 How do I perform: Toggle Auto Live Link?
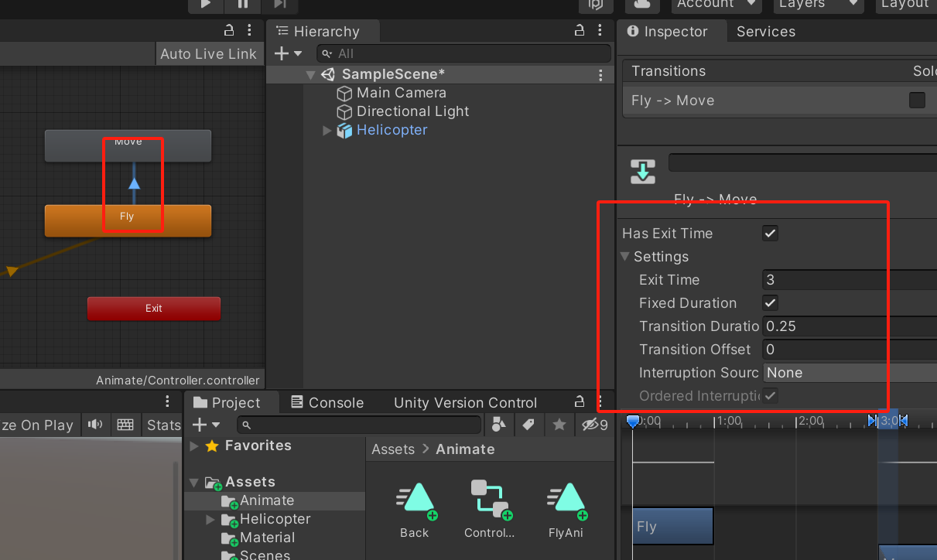208,54
